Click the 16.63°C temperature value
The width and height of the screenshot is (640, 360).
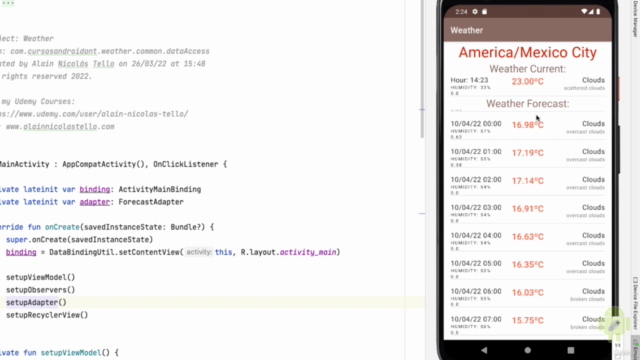tap(527, 237)
